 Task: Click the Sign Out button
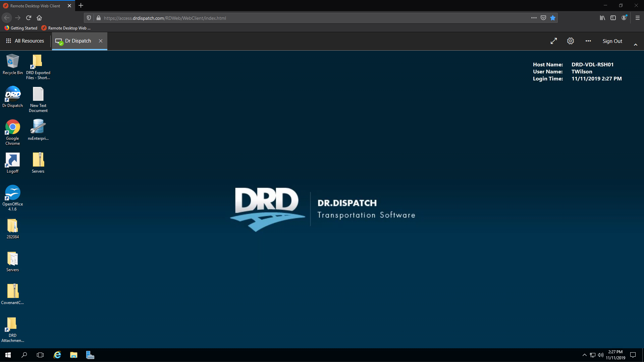(612, 41)
